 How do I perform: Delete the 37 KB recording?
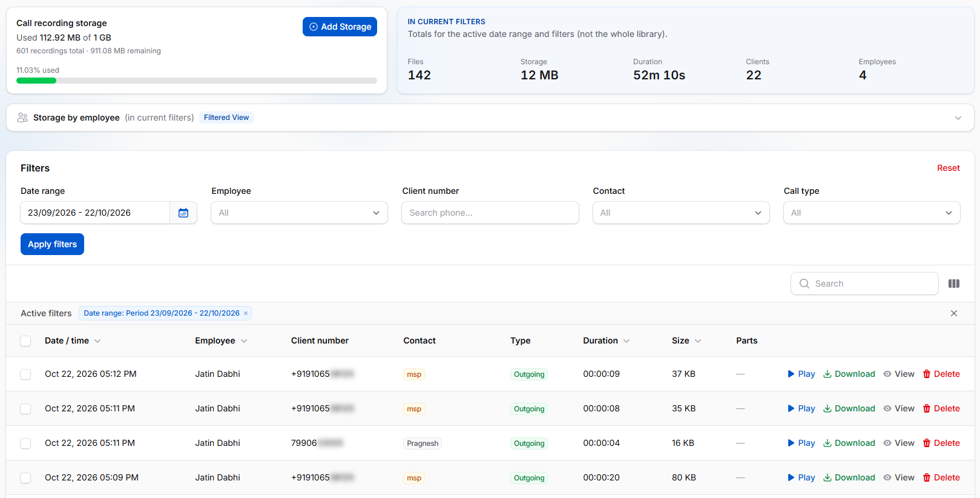941,374
